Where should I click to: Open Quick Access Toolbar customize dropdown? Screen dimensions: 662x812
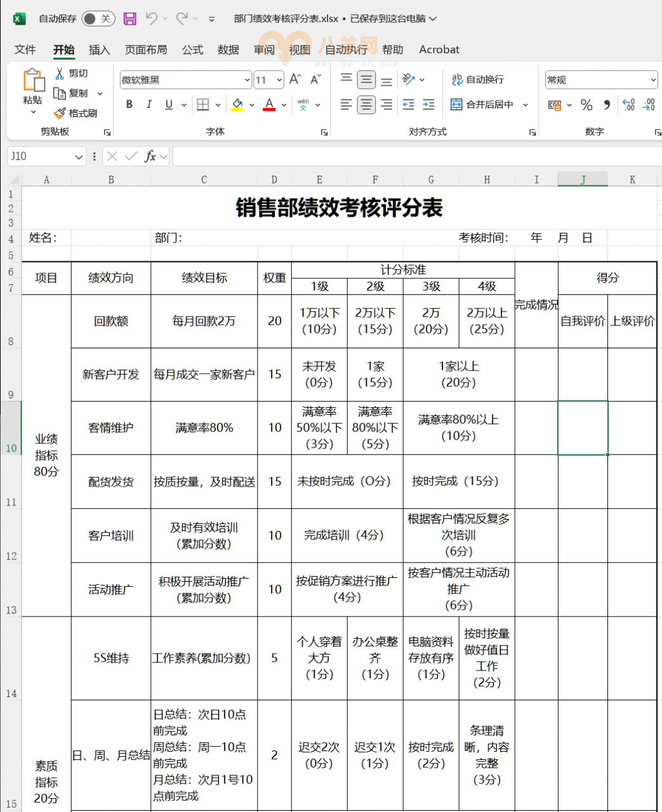(211, 19)
